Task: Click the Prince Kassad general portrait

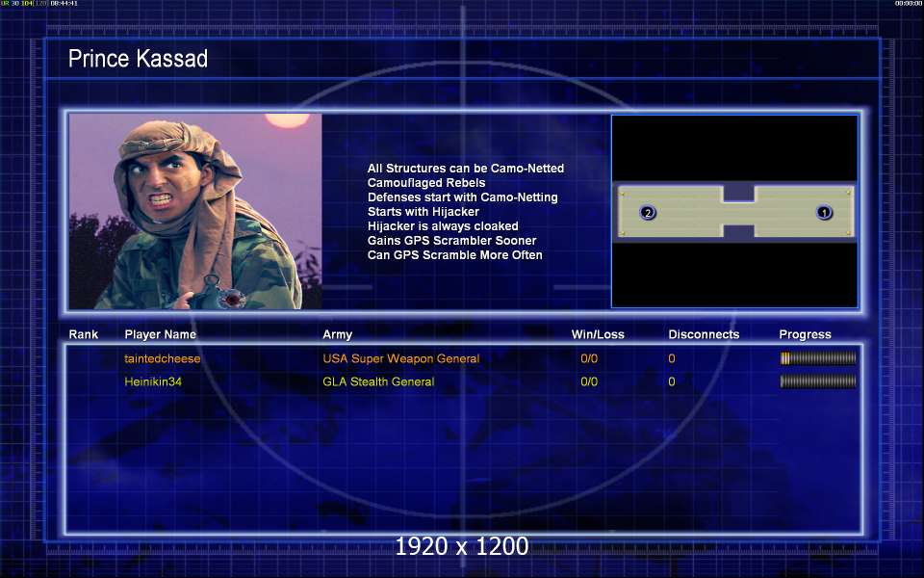Action: pyautogui.click(x=195, y=211)
